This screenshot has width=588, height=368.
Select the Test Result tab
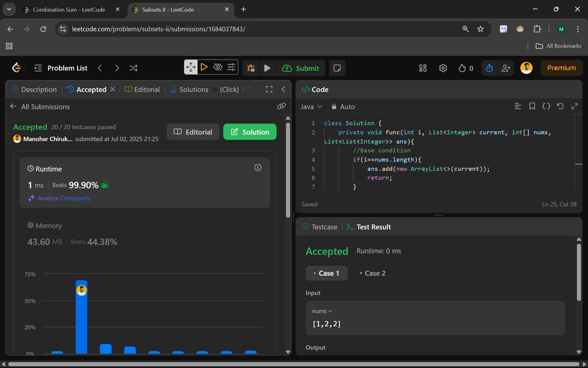click(x=368, y=227)
